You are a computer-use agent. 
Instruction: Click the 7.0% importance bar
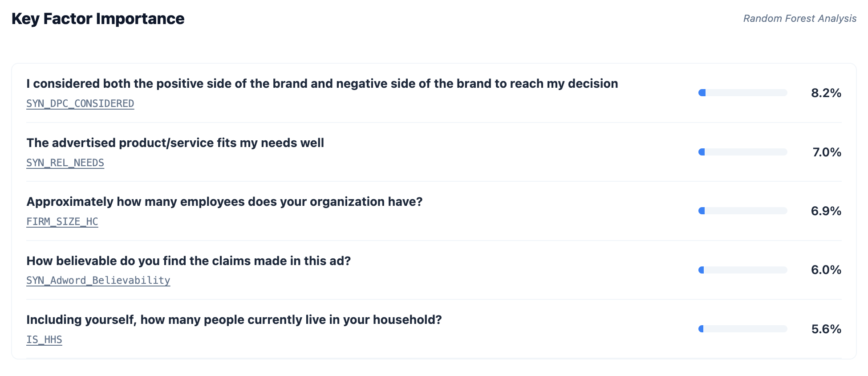[x=742, y=152]
